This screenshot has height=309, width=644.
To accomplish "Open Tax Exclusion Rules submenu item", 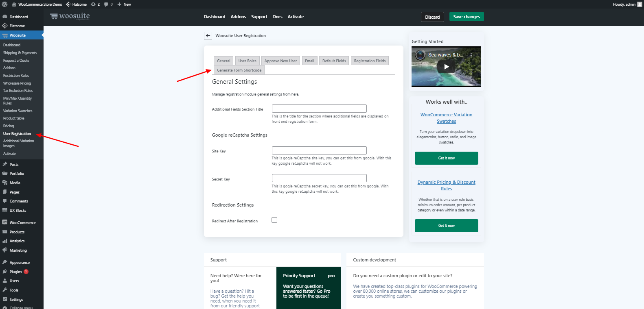I will (x=18, y=91).
